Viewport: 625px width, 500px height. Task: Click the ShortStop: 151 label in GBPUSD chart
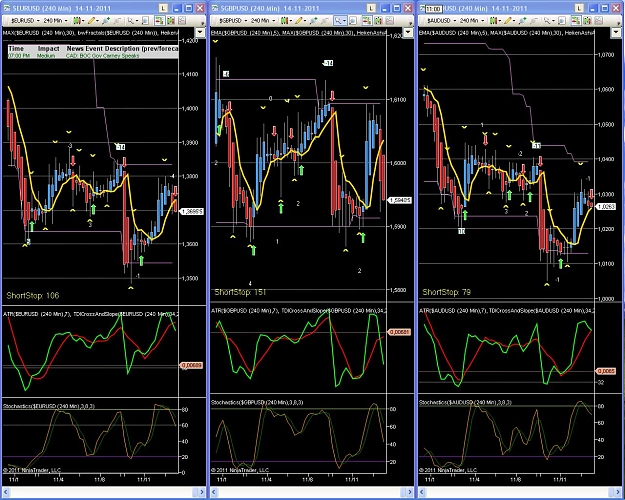tap(240, 292)
